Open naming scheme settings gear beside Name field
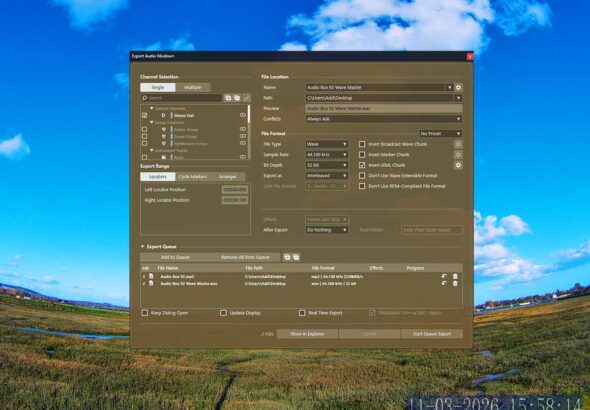This screenshot has height=410, width=590. pyautogui.click(x=458, y=87)
